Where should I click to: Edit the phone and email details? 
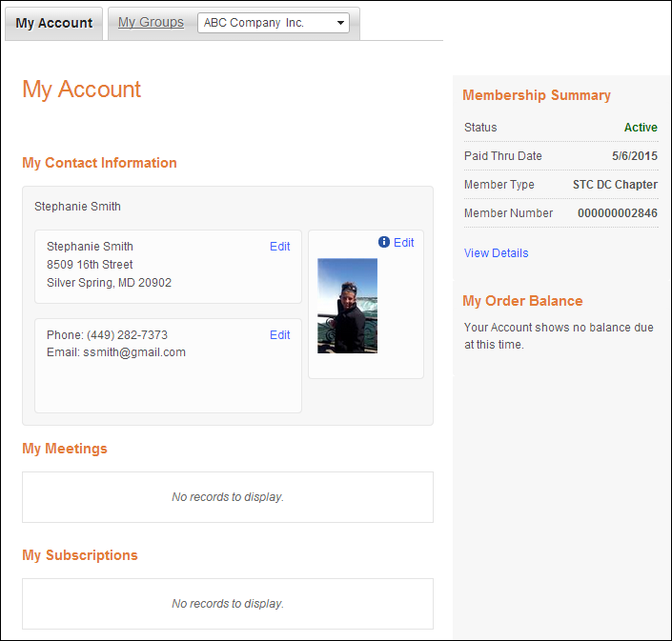[280, 335]
